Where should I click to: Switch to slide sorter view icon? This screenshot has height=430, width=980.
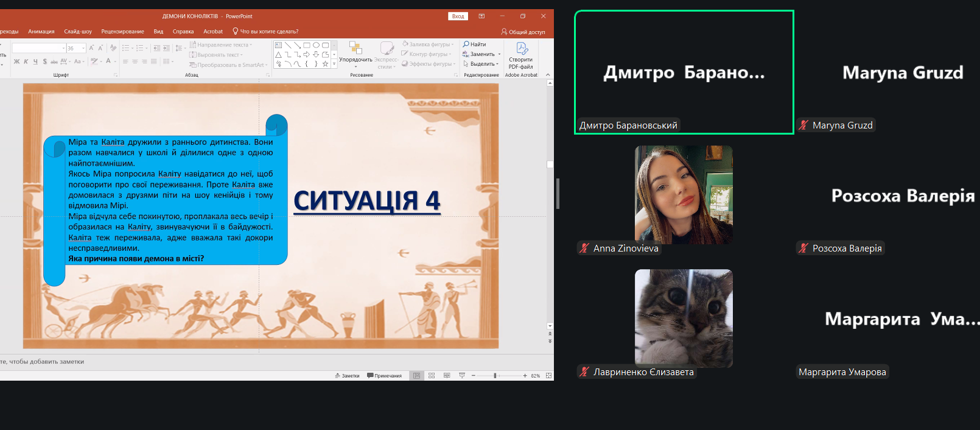click(x=432, y=376)
